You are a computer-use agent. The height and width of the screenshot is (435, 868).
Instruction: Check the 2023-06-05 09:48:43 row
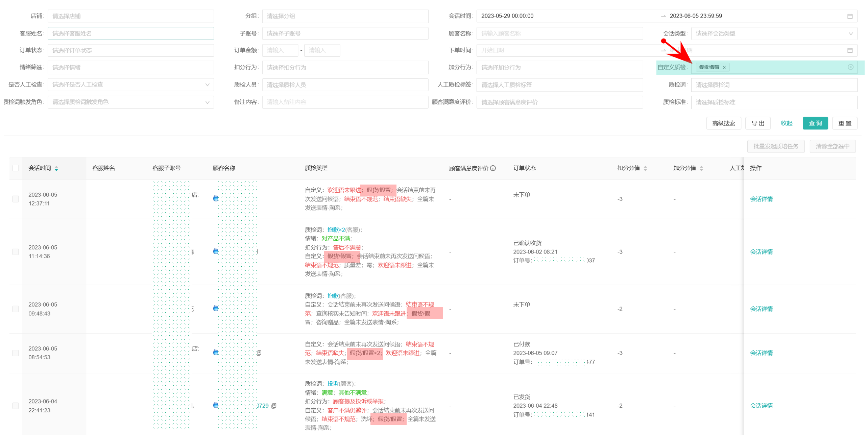point(16,309)
